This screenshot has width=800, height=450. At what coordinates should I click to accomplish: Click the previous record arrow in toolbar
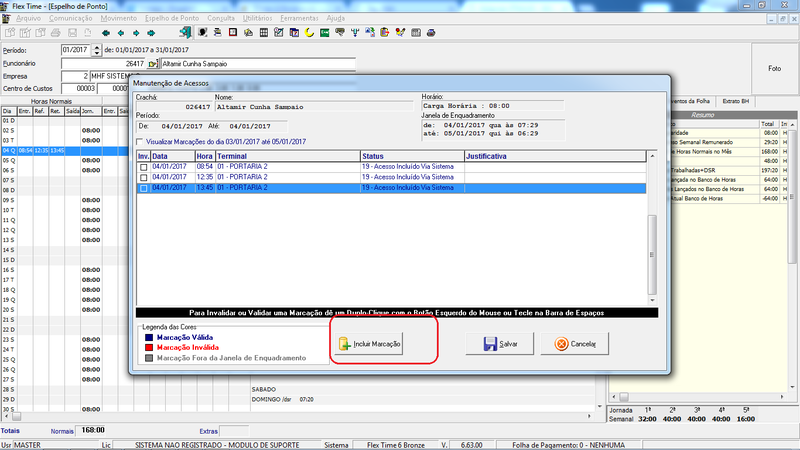[121, 33]
